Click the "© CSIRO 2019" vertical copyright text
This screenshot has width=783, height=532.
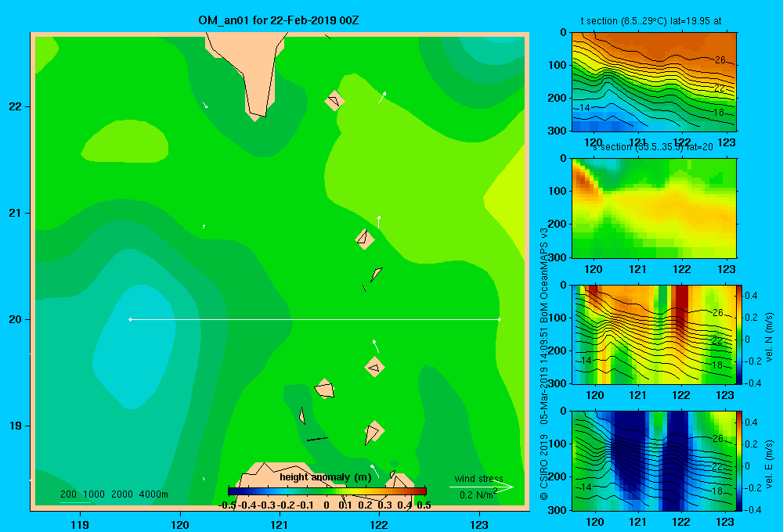click(x=544, y=466)
